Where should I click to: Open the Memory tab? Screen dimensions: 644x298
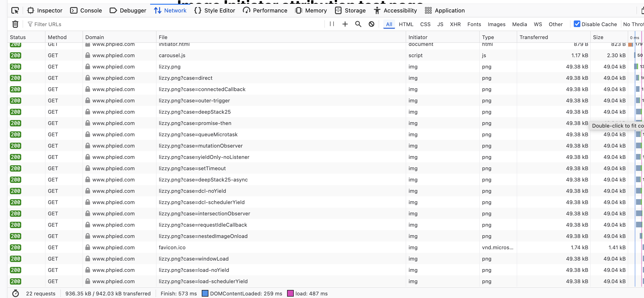pyautogui.click(x=311, y=11)
